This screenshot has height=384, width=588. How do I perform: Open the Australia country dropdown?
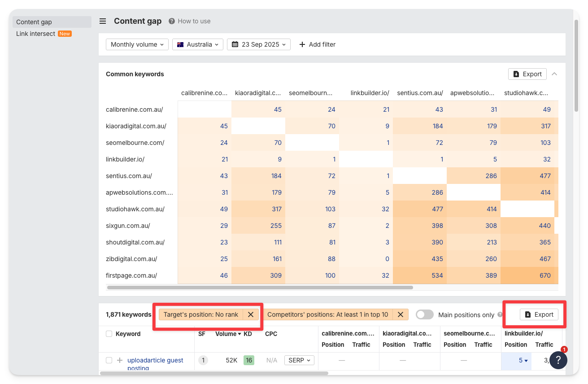198,44
